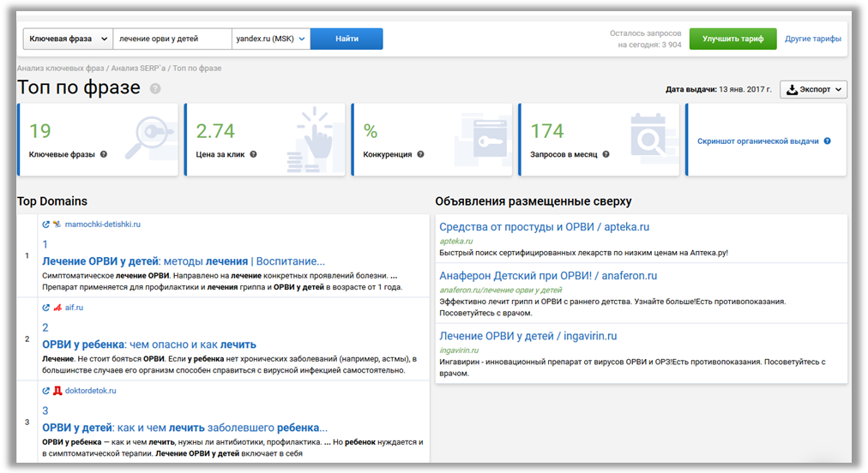Click the key magnifier icon in Ключевые фразы card
Viewport: 868px width, 473px height.
[149, 136]
